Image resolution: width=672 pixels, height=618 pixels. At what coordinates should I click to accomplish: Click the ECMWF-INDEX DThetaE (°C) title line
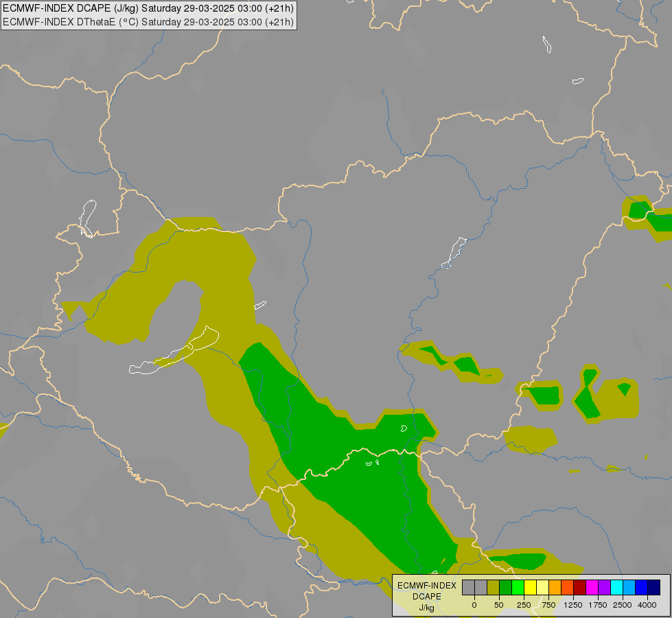tap(148, 22)
